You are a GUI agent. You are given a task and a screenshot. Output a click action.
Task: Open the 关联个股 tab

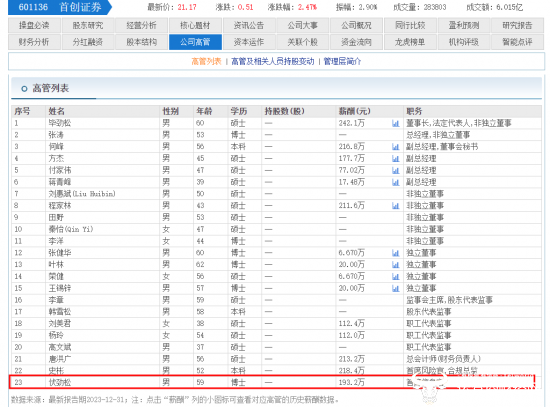click(302, 42)
